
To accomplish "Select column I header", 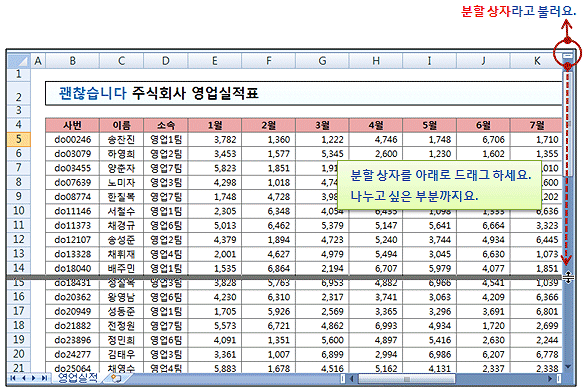I will (x=429, y=61).
